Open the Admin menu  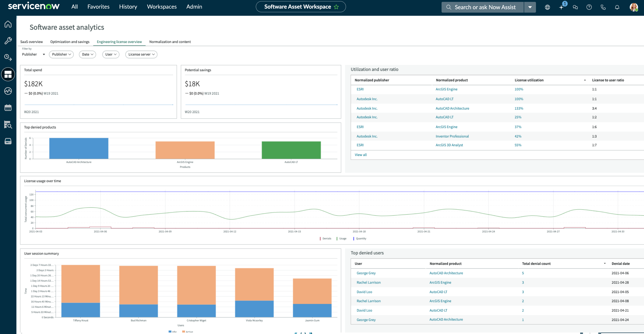click(x=194, y=7)
